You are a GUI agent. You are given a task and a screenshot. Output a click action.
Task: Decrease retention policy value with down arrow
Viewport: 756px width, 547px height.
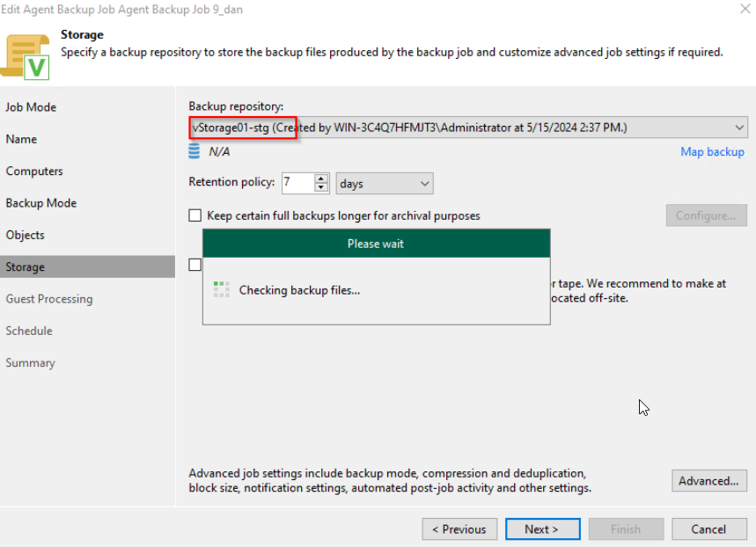pyautogui.click(x=321, y=188)
